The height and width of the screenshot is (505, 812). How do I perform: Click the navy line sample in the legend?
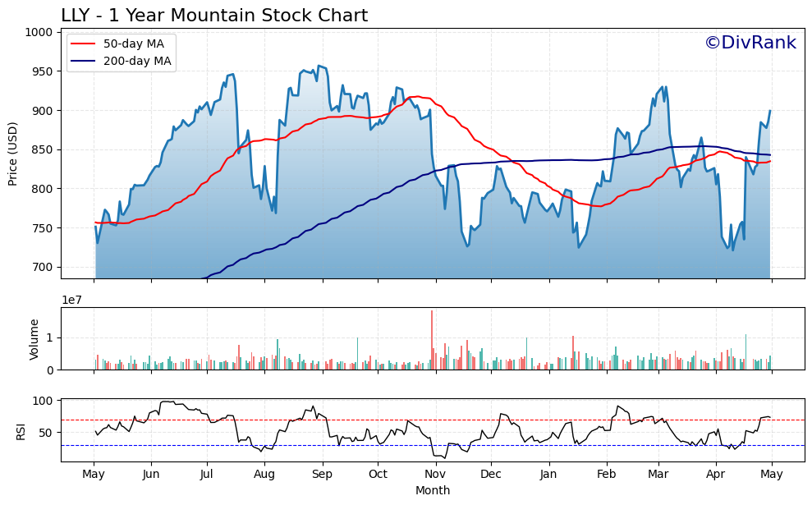pyautogui.click(x=83, y=61)
